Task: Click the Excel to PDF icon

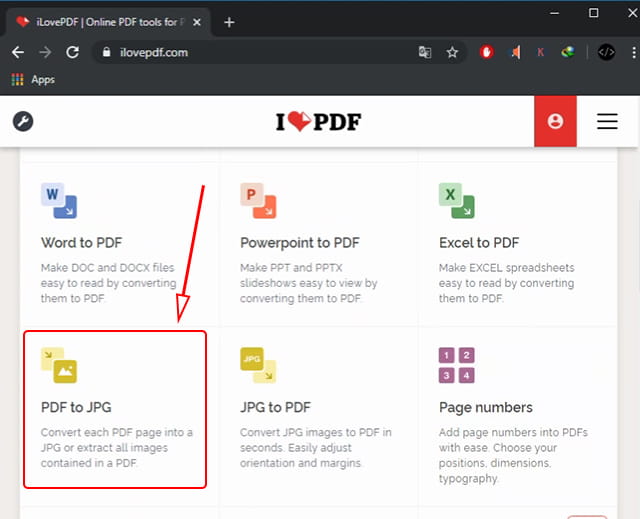Action: 457,201
